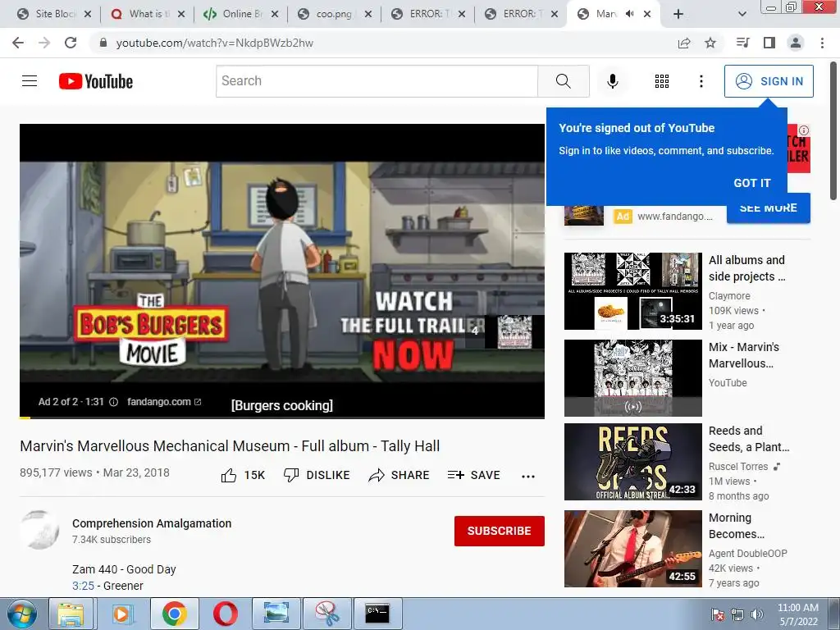Click the search magnifier button
Screen dimensions: 840x630
tap(563, 81)
